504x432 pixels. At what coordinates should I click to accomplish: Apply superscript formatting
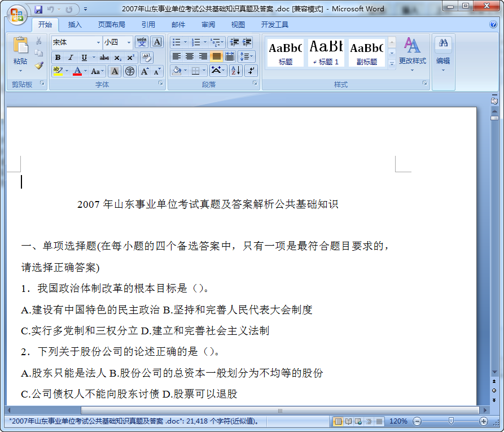[131, 58]
